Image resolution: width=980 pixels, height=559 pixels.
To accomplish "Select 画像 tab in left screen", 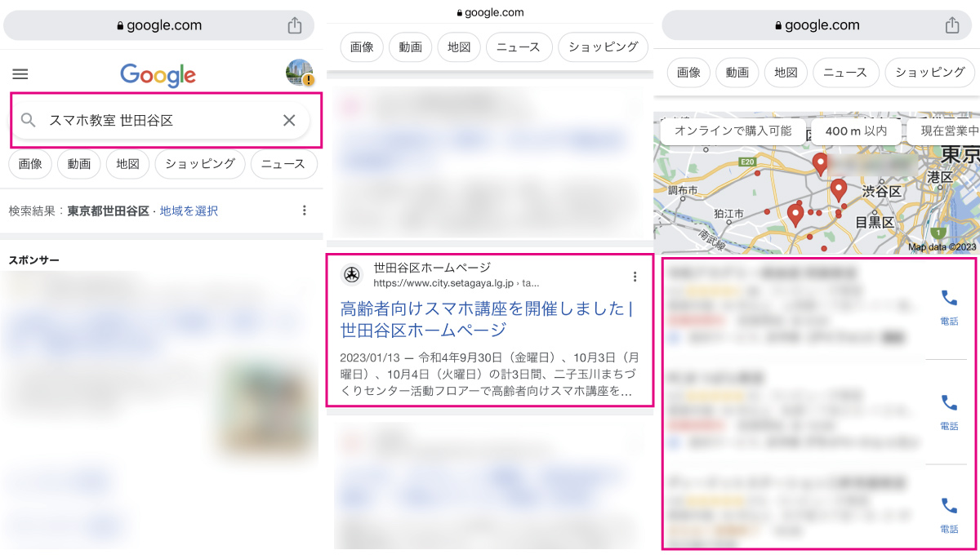I will pos(30,164).
